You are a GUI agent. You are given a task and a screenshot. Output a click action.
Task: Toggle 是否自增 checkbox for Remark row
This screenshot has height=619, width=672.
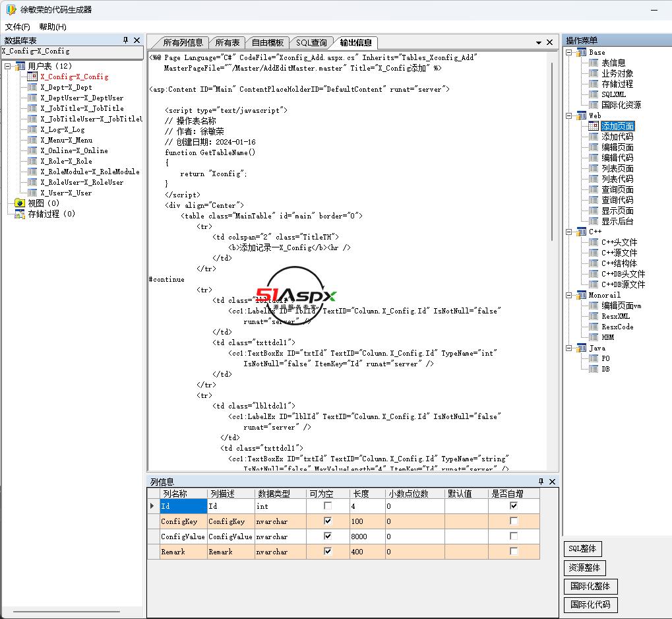514,551
